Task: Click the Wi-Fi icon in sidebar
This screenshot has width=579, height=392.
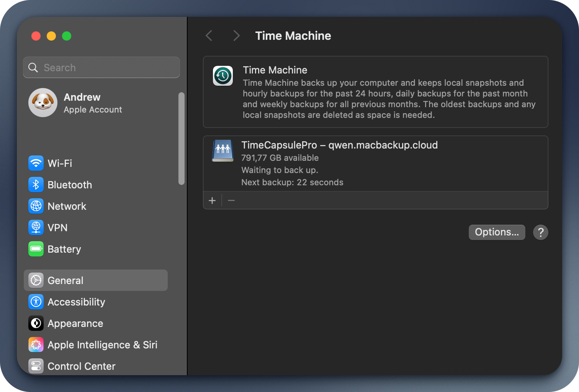Action: [36, 163]
